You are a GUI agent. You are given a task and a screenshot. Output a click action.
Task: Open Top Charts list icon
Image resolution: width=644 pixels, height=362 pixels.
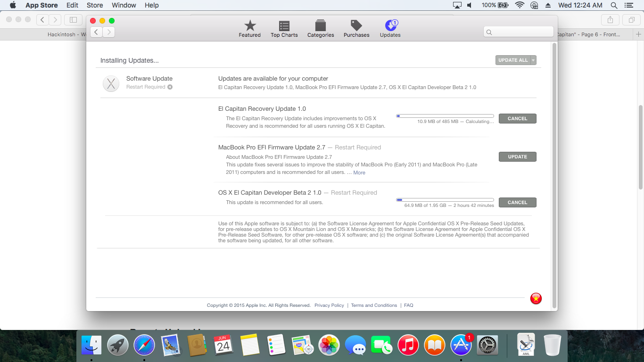tap(284, 26)
